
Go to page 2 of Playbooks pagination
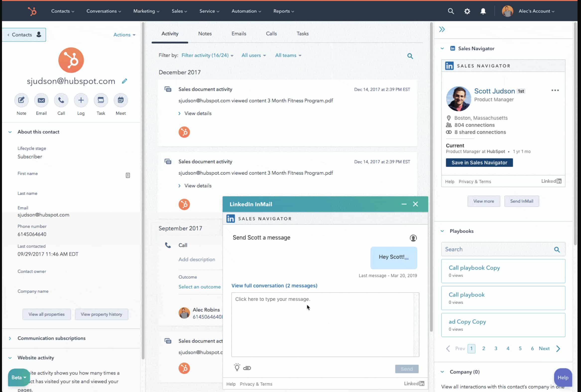click(483, 348)
